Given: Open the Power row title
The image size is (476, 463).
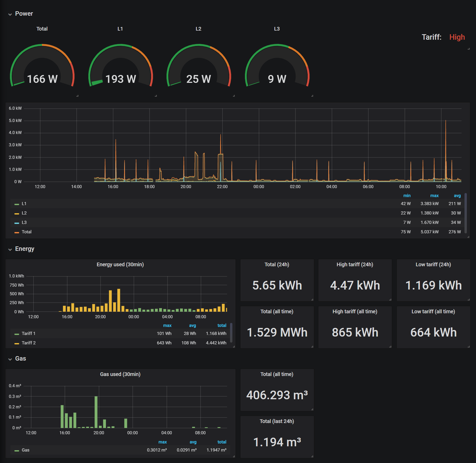Looking at the screenshot, I should (24, 14).
